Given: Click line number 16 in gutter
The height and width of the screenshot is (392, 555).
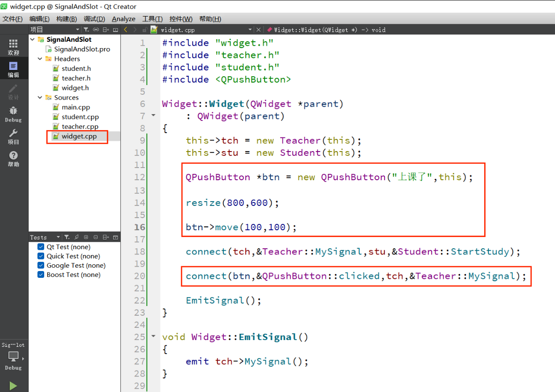Looking at the screenshot, I should [x=140, y=227].
